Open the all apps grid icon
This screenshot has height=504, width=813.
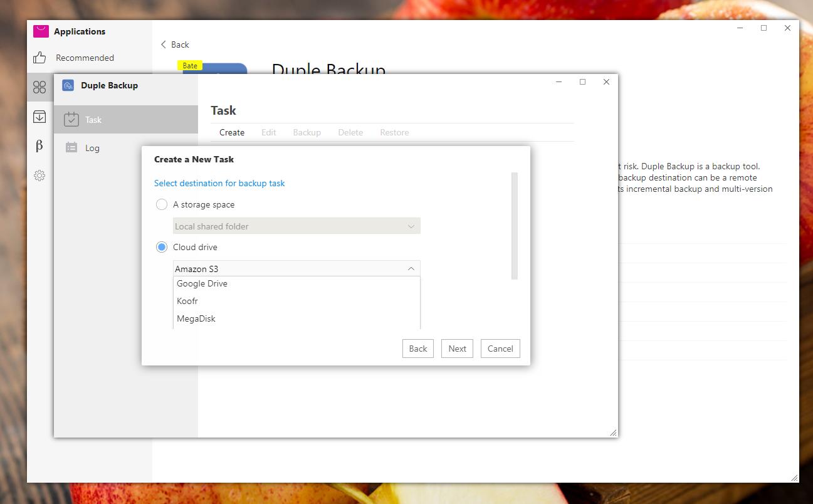(39, 87)
